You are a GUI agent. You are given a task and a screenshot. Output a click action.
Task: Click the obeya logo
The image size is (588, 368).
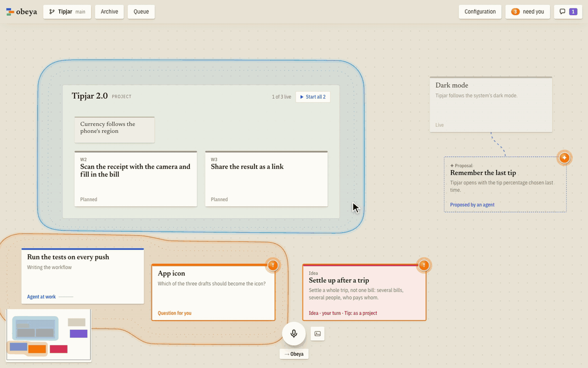coord(22,11)
